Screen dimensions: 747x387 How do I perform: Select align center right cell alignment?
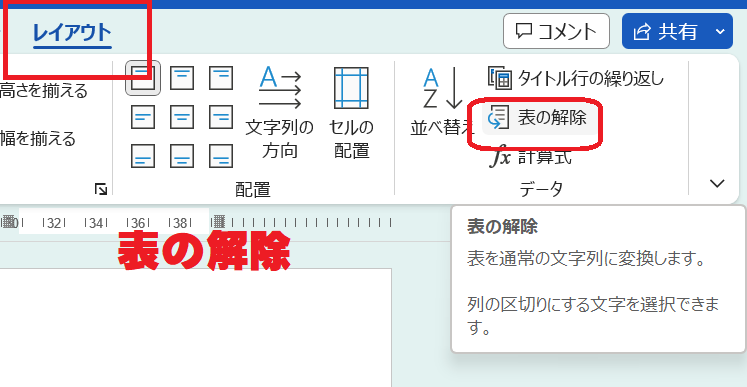click(221, 117)
